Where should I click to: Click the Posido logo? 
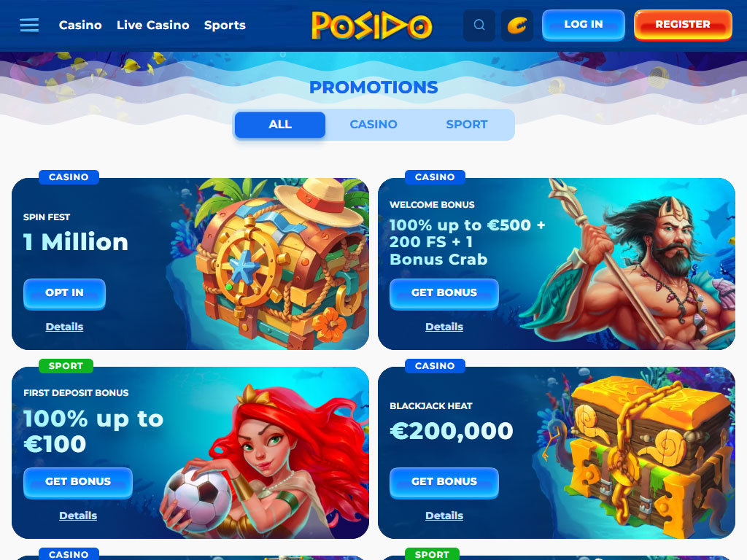(371, 26)
